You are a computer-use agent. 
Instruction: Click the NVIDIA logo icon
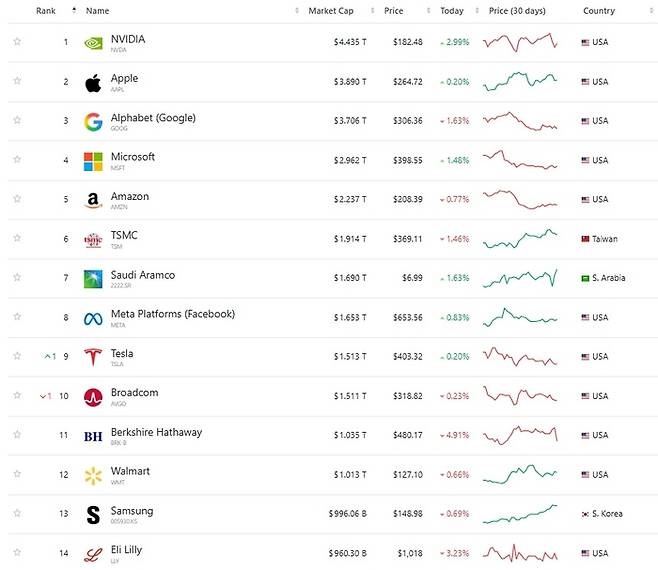[93, 43]
